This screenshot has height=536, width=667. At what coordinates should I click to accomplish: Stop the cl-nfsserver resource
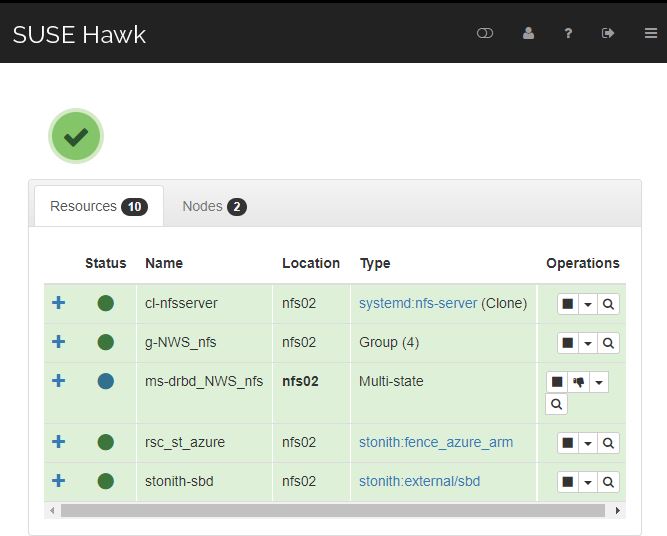point(568,304)
